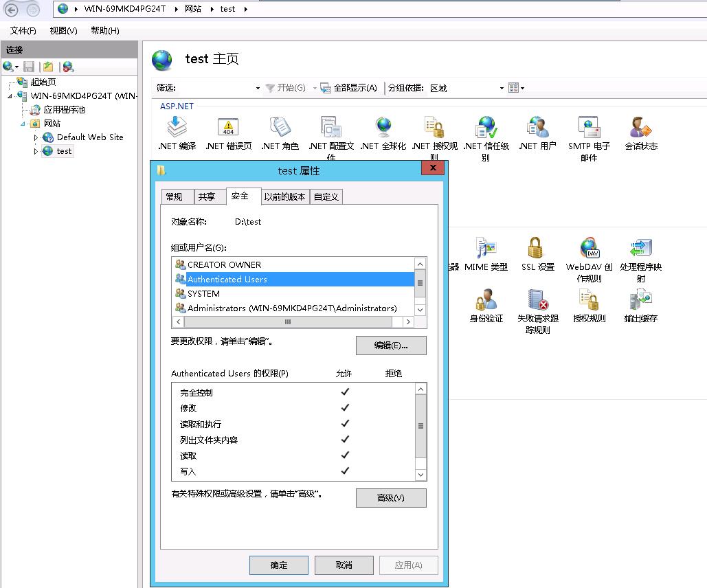Click the 编辑(E) button to change permissions
The height and width of the screenshot is (588, 707).
390,346
